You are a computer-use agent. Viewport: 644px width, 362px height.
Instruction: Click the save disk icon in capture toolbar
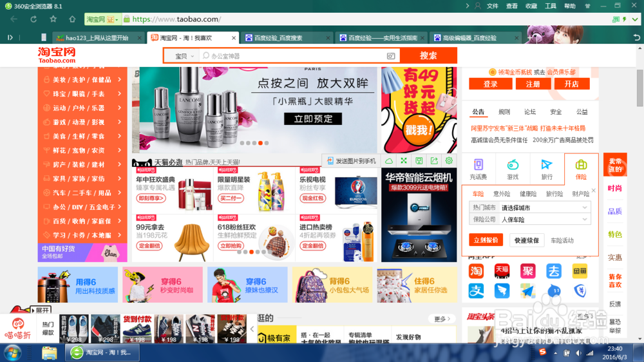[x=419, y=160]
